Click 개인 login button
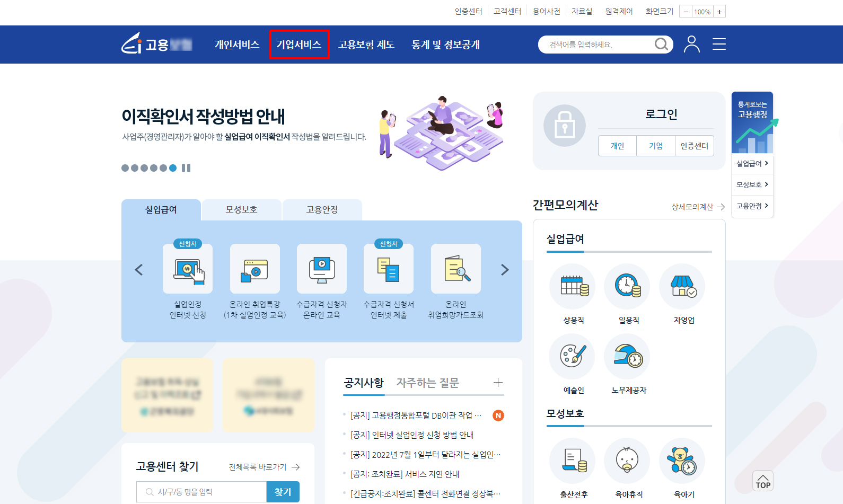Image resolution: width=843 pixels, height=504 pixels. 617,146
